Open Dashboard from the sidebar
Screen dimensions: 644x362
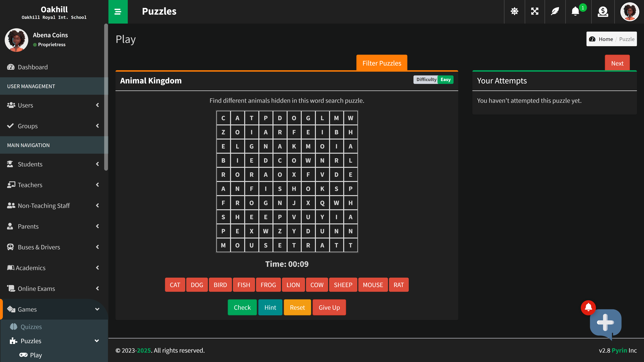coord(33,67)
